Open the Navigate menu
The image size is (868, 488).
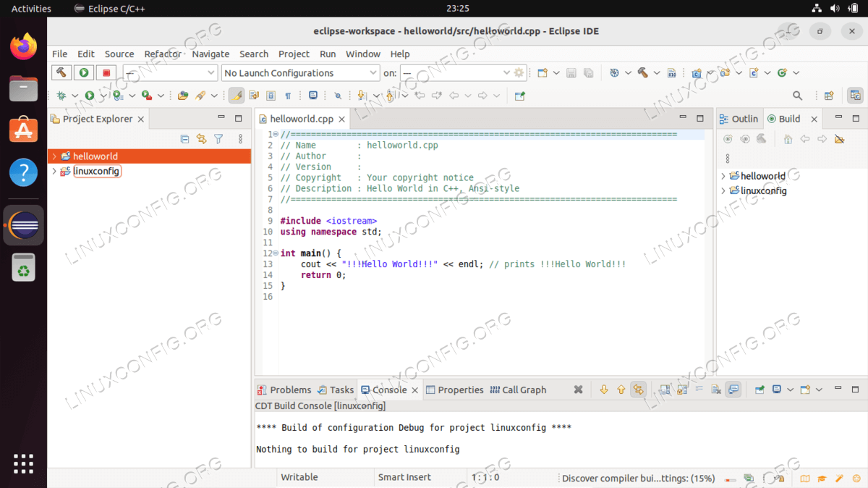click(210, 54)
